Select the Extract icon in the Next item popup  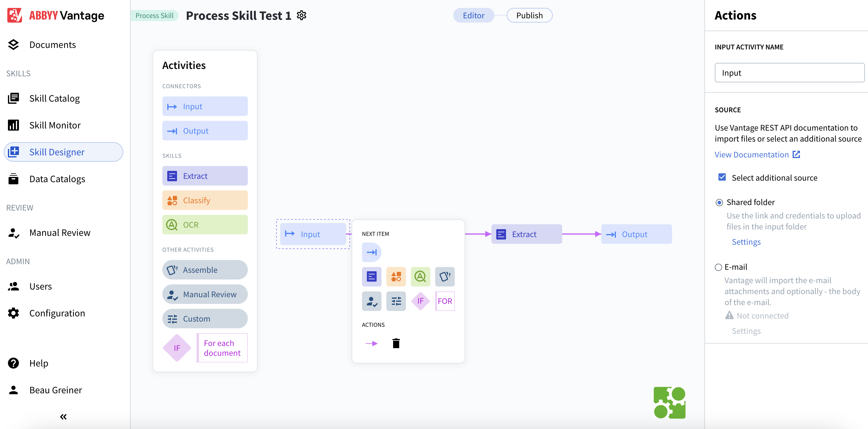(x=372, y=276)
